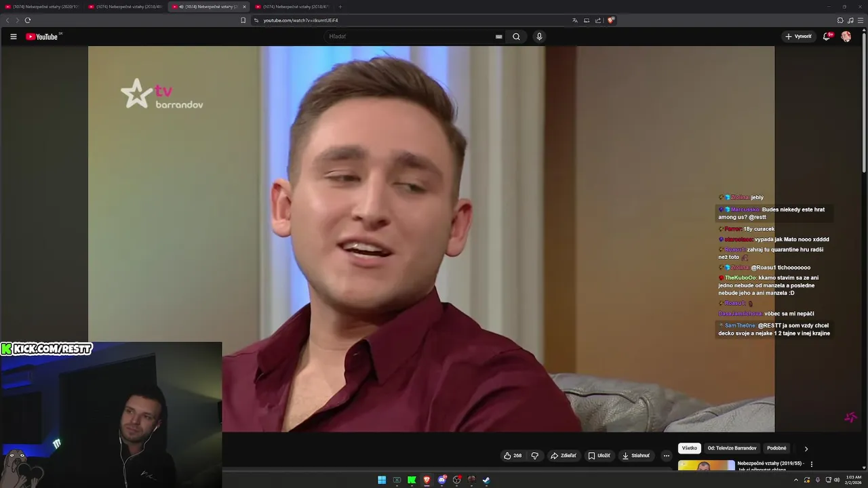
Task: Open the green Kick app in taskbar
Action: coord(412,480)
